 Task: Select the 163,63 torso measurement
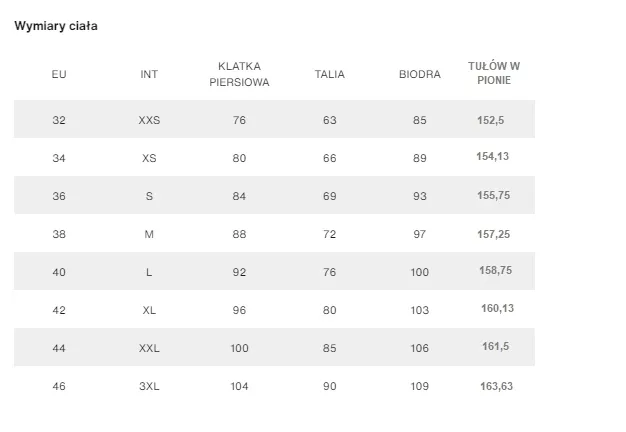[x=496, y=385]
